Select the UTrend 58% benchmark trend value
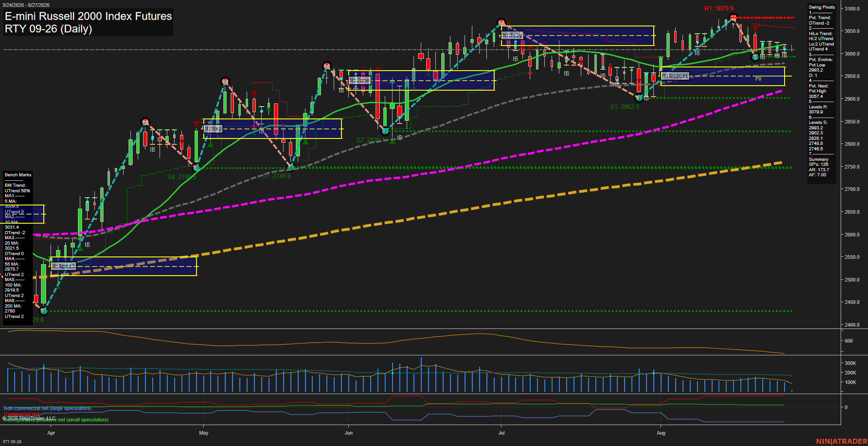Viewport: 868px width, 446px height. click(x=17, y=191)
